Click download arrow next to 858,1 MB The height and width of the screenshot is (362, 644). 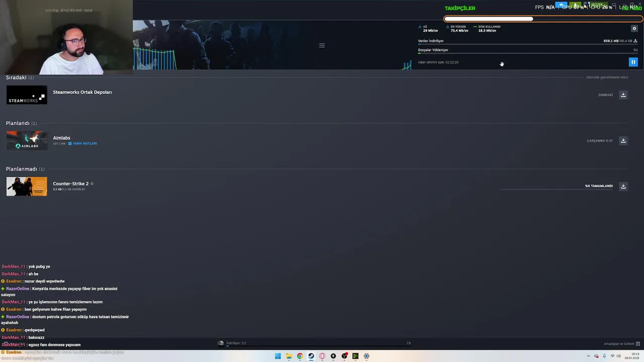coord(635,41)
